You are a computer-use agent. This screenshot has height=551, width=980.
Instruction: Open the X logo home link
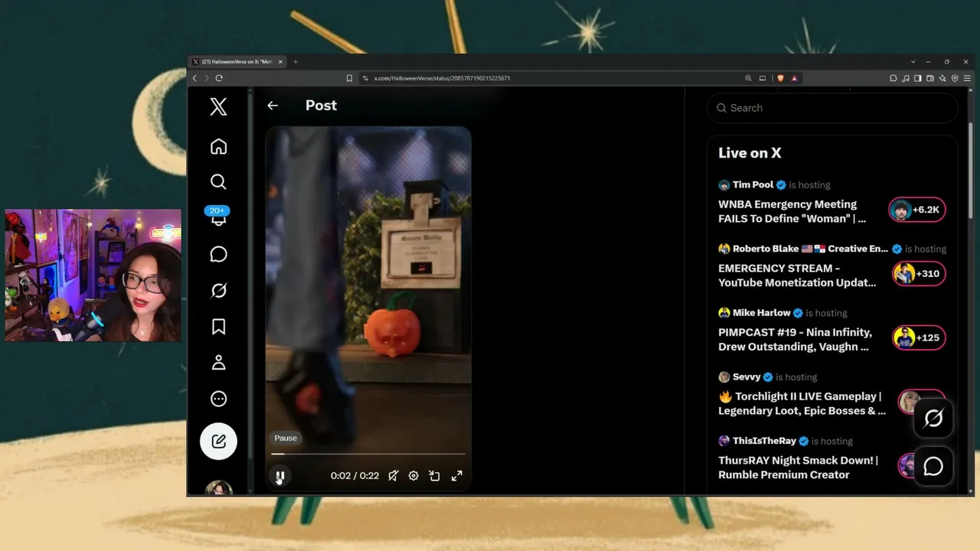pyautogui.click(x=218, y=106)
